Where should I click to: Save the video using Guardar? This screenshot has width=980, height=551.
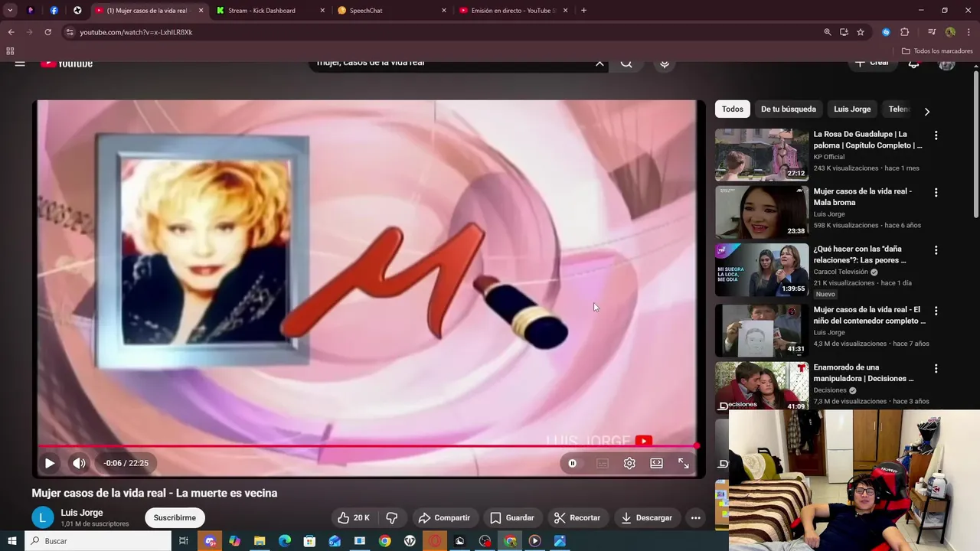(x=512, y=518)
